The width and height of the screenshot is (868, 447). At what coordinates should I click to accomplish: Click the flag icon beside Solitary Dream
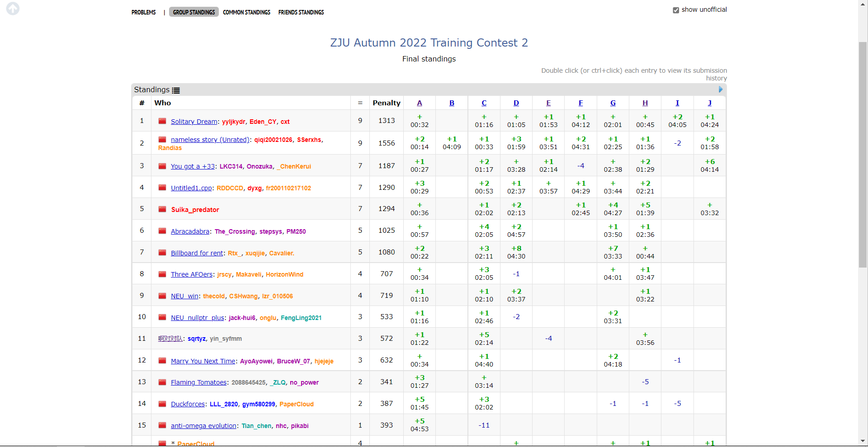pyautogui.click(x=162, y=121)
